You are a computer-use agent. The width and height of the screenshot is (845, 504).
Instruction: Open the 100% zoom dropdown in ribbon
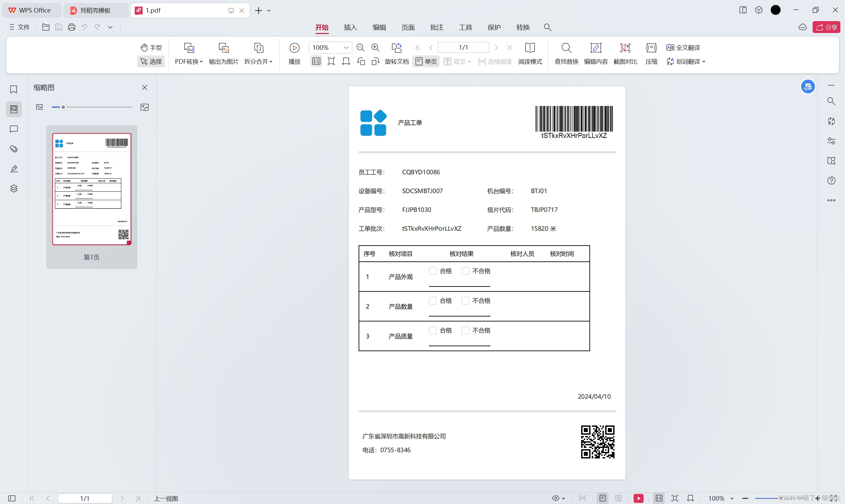click(x=346, y=48)
